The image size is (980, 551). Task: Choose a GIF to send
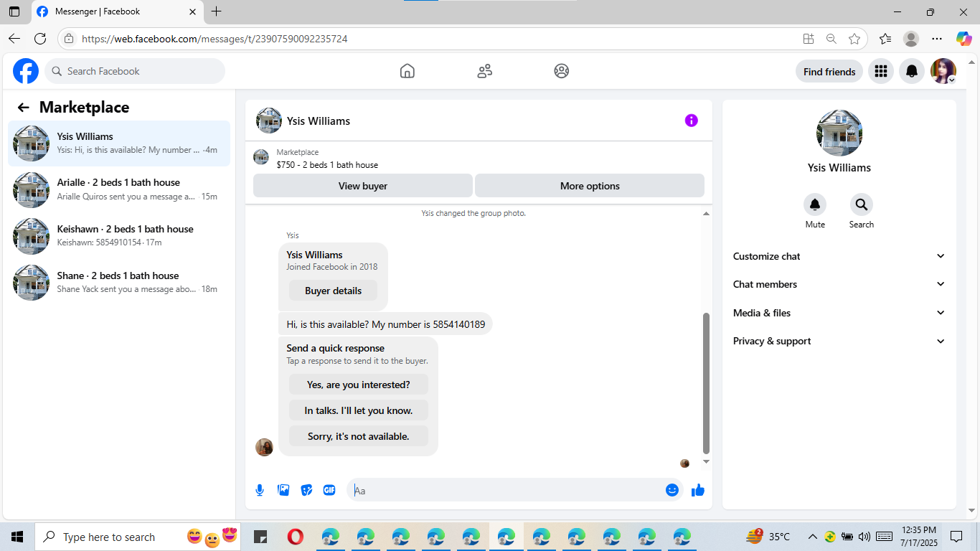click(329, 490)
